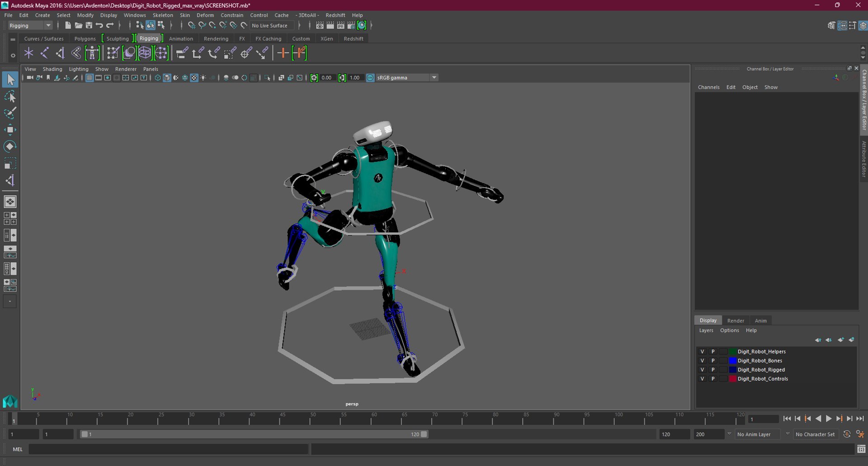Click the Create Joints shelf icon
Viewport: 868px width, 466px height.
[44, 53]
